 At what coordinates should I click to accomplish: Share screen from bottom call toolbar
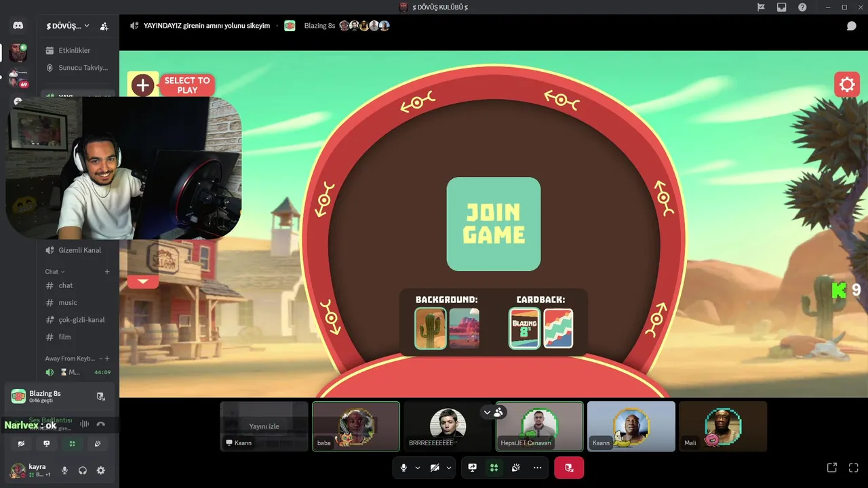(x=473, y=468)
